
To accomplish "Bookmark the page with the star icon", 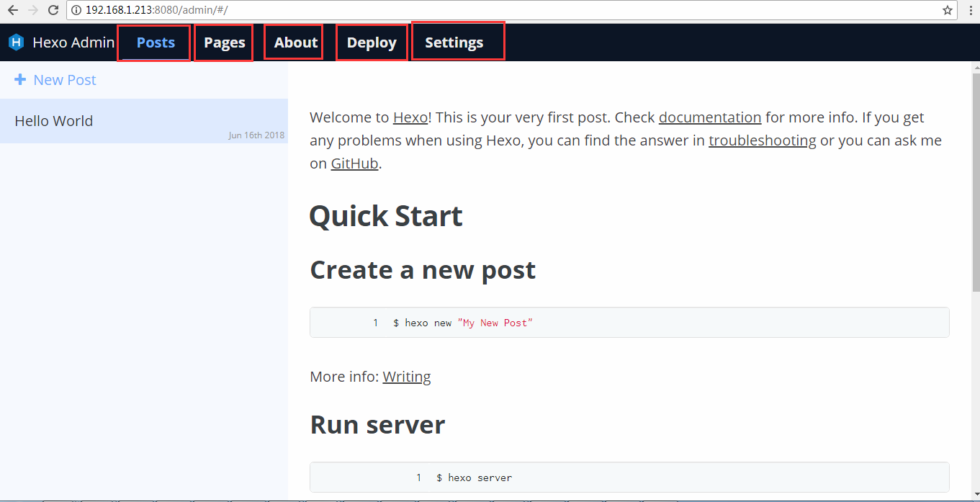I will pos(948,10).
